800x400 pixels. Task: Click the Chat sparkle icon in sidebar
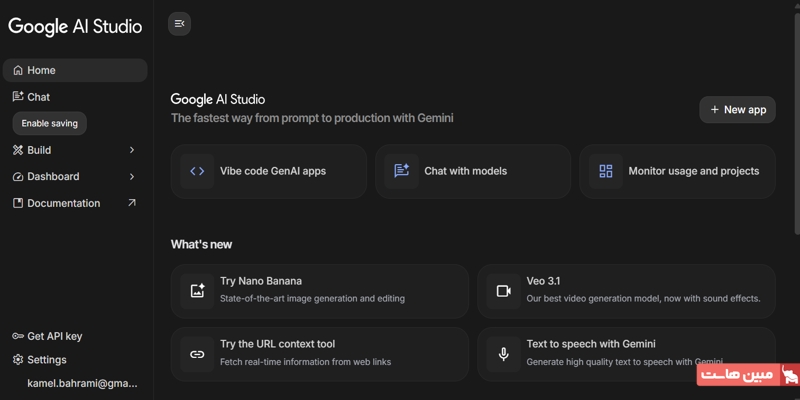click(x=18, y=96)
